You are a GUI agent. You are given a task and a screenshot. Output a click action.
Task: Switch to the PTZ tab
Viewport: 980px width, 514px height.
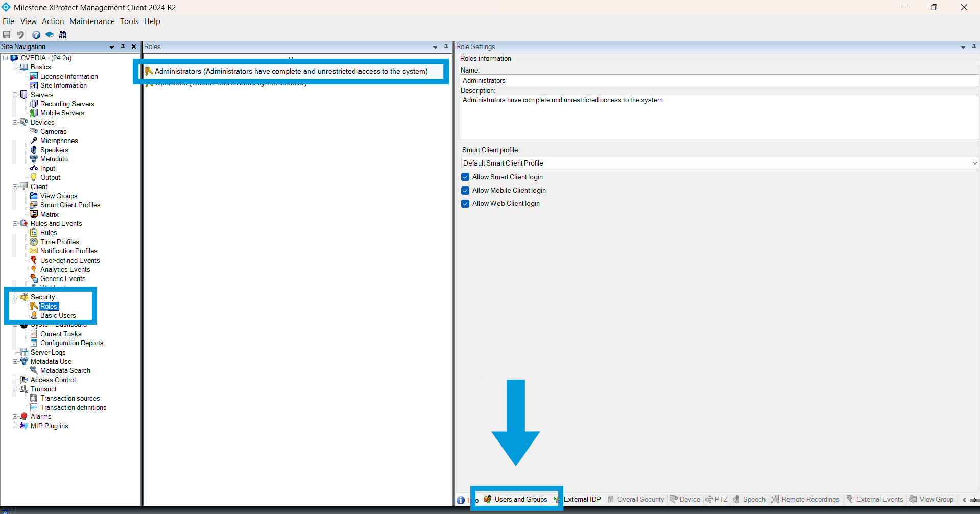point(716,499)
